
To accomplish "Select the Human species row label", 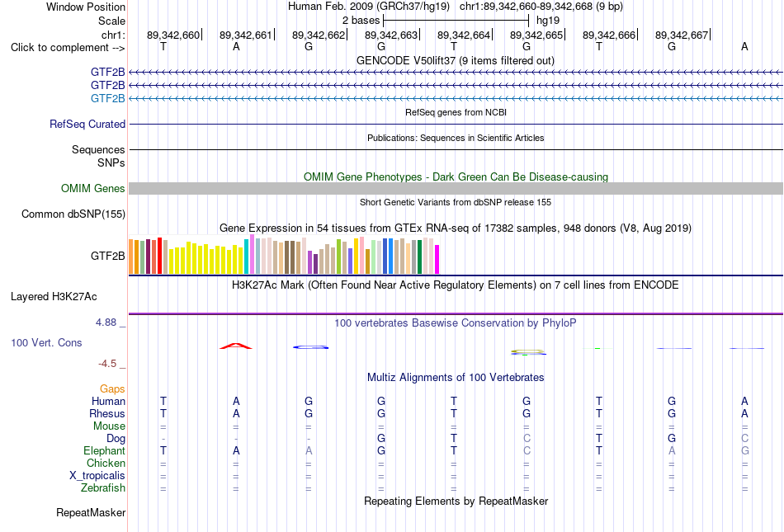I will (108, 401).
